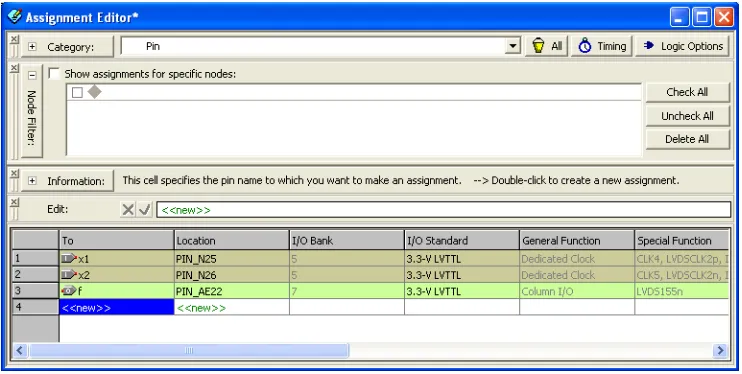Click the PIN_N25 location cell
The width and height of the screenshot is (742, 374).
(x=232, y=258)
